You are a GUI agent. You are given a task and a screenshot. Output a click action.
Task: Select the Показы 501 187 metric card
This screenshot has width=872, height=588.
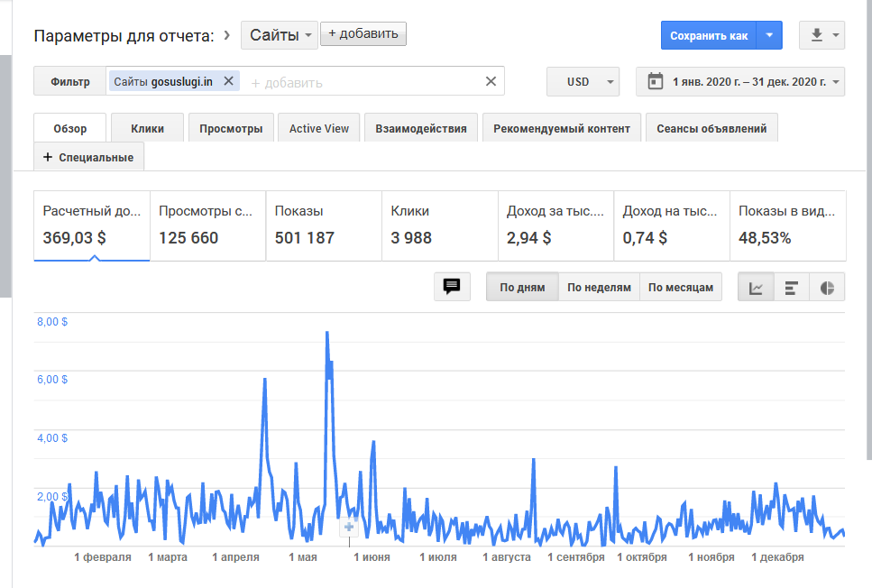(x=325, y=225)
